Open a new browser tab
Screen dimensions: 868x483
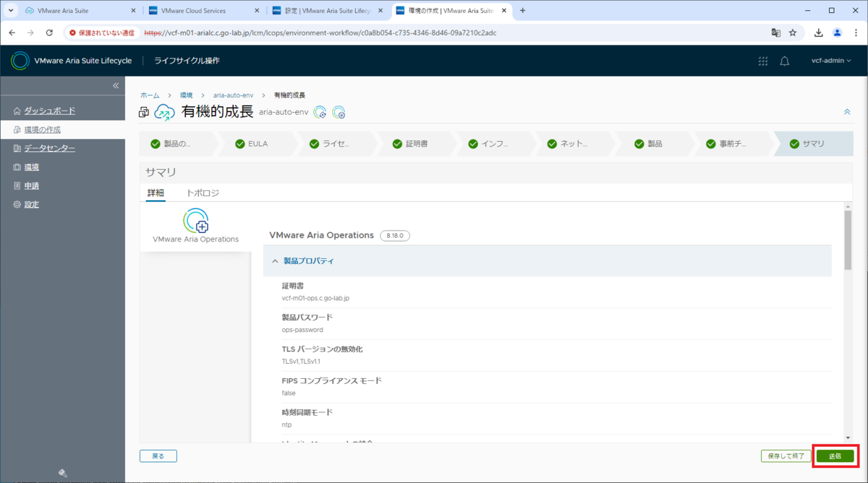523,11
